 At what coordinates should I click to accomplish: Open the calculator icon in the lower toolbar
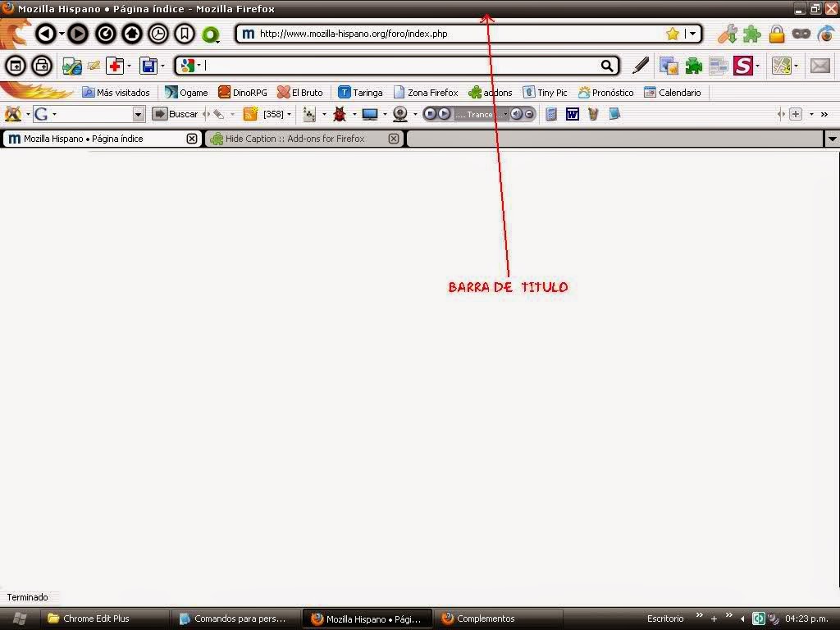pos(550,114)
